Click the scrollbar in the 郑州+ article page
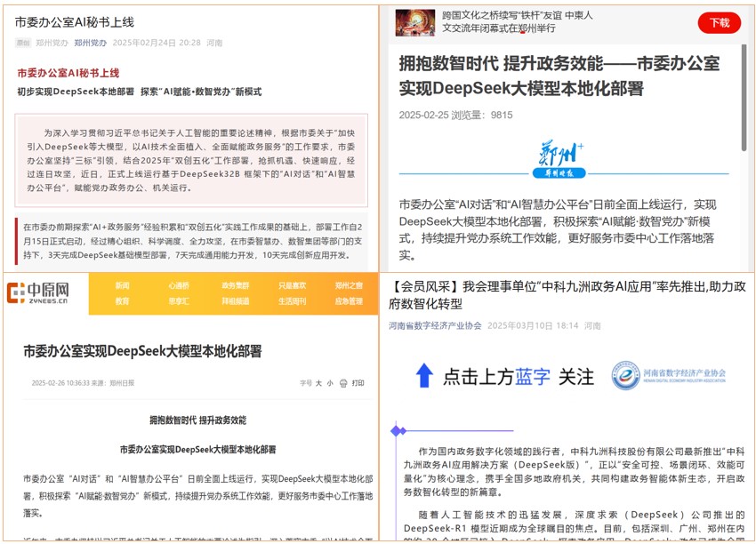 point(744,98)
